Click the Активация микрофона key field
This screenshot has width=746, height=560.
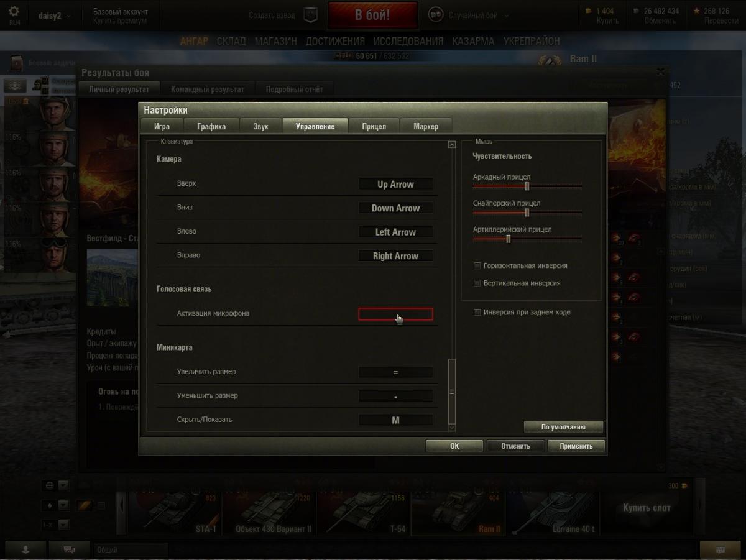pyautogui.click(x=395, y=314)
